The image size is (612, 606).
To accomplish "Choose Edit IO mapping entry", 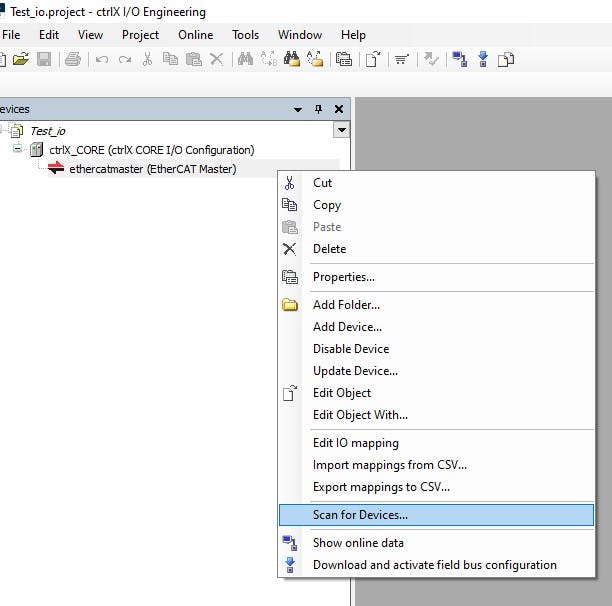I will pos(436,443).
